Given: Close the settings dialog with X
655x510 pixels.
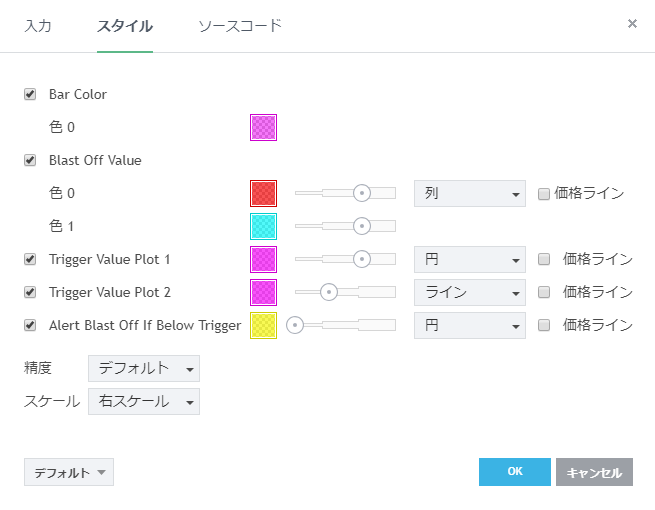Looking at the screenshot, I should [x=632, y=23].
